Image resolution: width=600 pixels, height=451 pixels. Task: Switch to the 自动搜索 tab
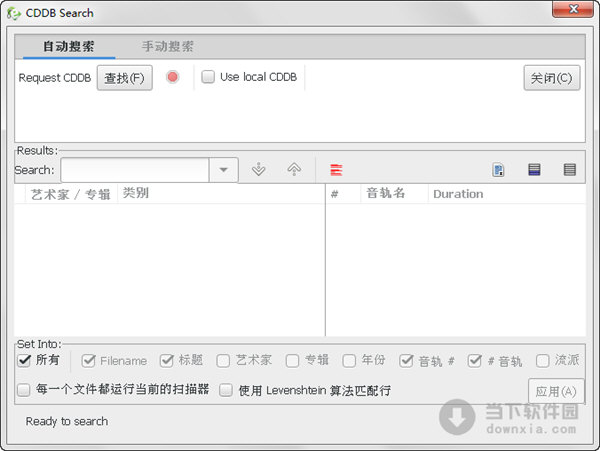[x=68, y=47]
